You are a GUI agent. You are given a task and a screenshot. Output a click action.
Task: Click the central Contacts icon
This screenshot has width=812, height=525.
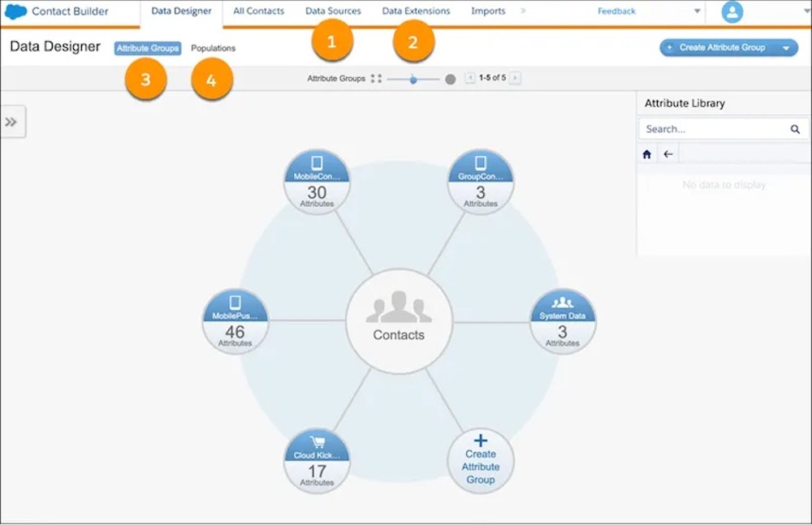pyautogui.click(x=398, y=316)
